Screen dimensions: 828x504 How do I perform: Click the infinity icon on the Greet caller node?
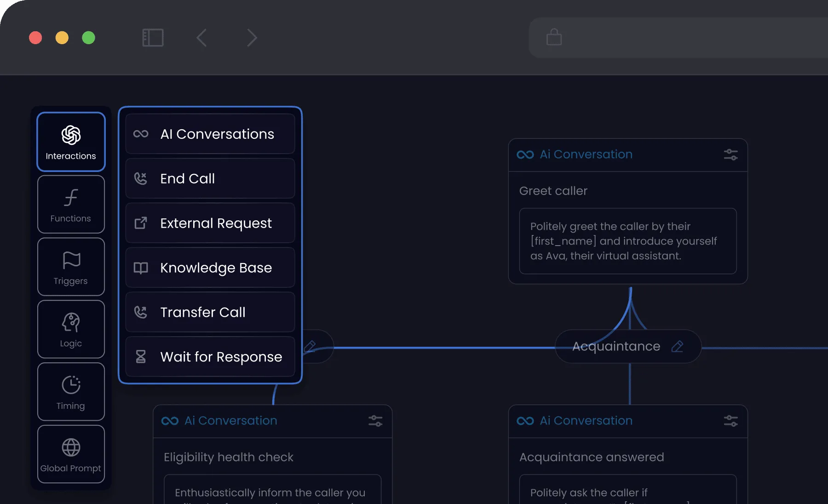525,155
